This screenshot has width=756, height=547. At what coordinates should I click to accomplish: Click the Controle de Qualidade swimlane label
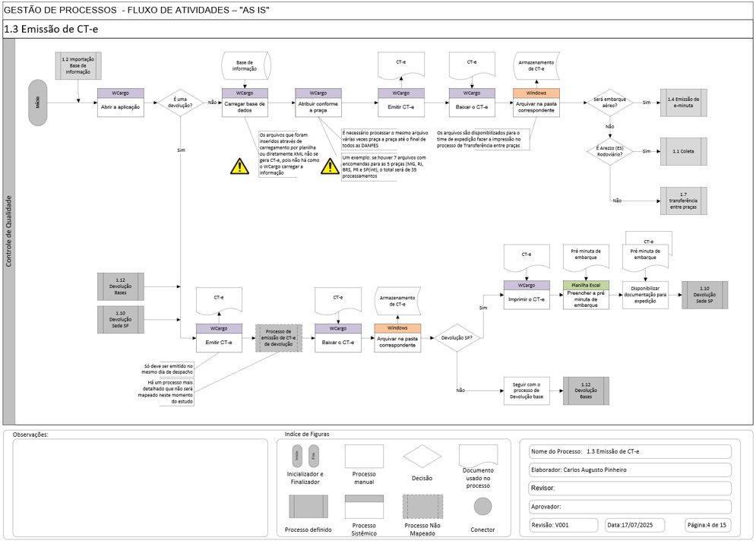pos(8,231)
